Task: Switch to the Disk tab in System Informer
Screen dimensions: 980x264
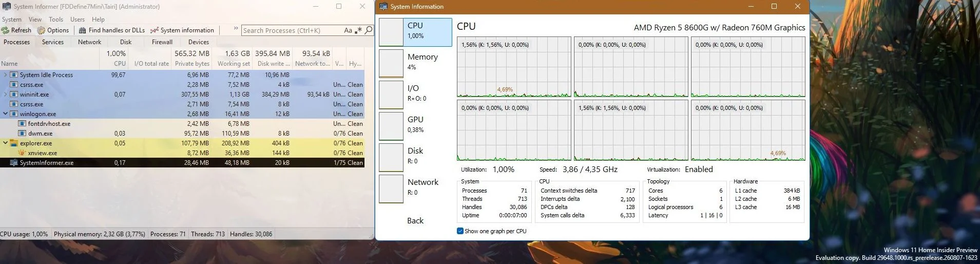Action: click(x=126, y=42)
